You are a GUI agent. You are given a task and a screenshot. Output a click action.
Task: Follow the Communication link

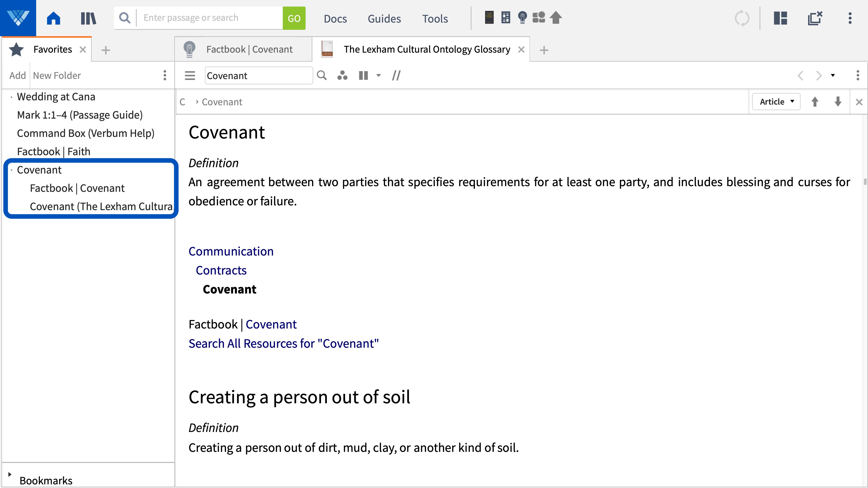pyautogui.click(x=231, y=252)
